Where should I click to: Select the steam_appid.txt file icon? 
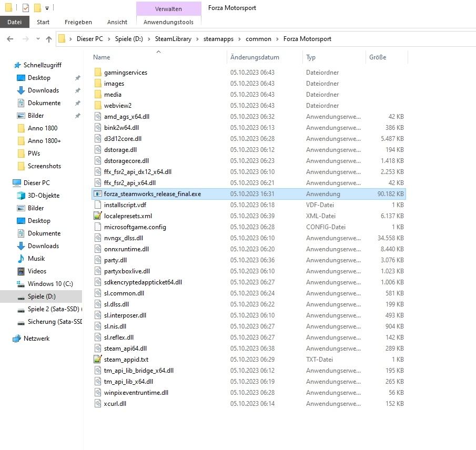98,359
